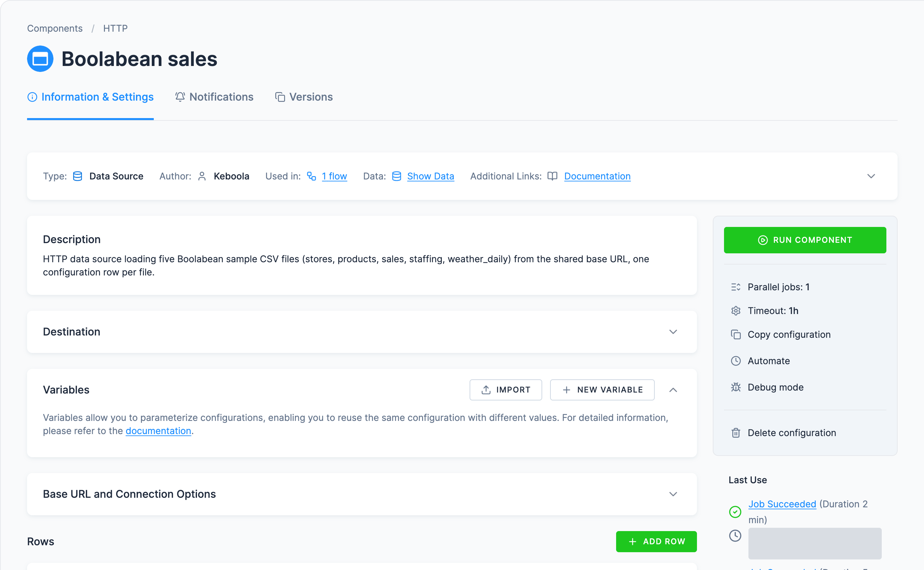This screenshot has height=570, width=924.
Task: Click the Boolabean sales component icon
Action: click(x=40, y=59)
